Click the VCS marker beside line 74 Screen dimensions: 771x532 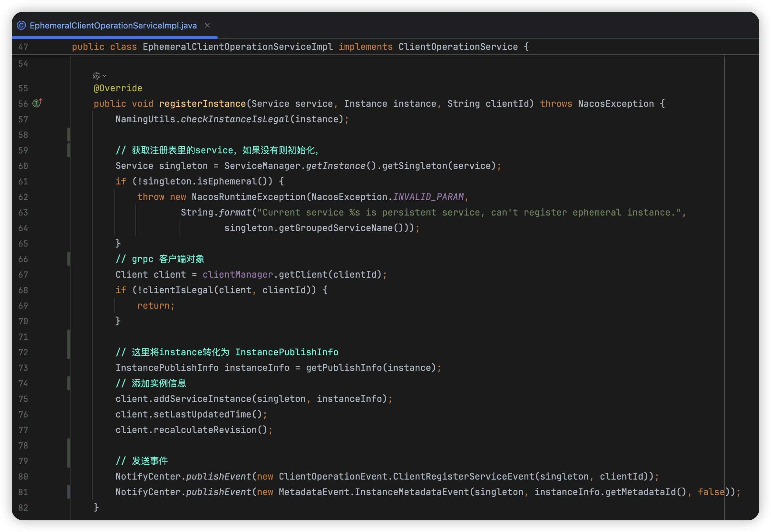click(69, 383)
